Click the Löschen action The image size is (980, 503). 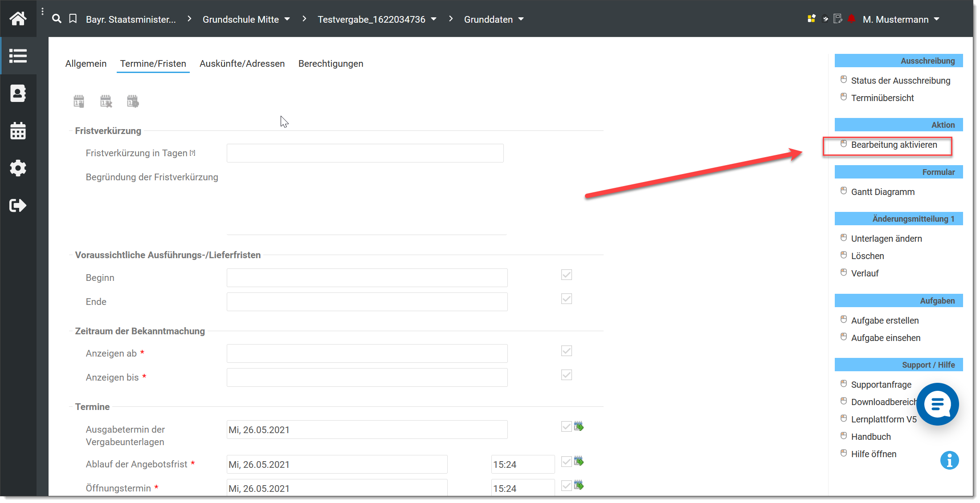pos(867,256)
